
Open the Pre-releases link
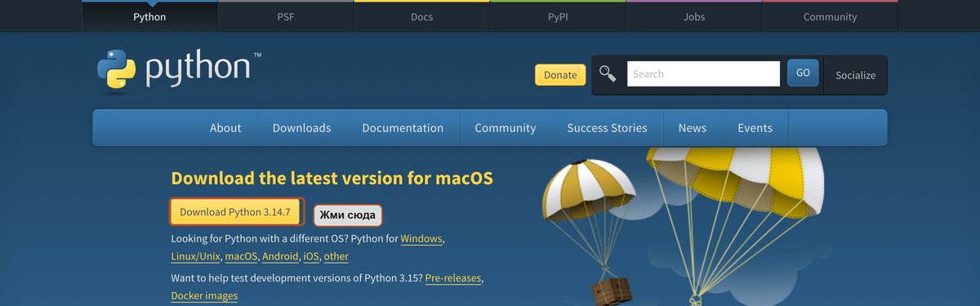[453, 278]
